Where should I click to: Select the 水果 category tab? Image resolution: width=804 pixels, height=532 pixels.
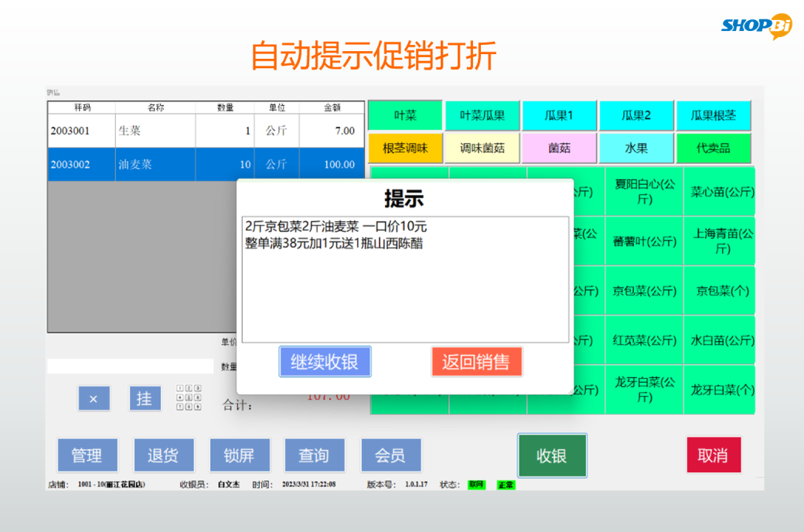(636, 148)
